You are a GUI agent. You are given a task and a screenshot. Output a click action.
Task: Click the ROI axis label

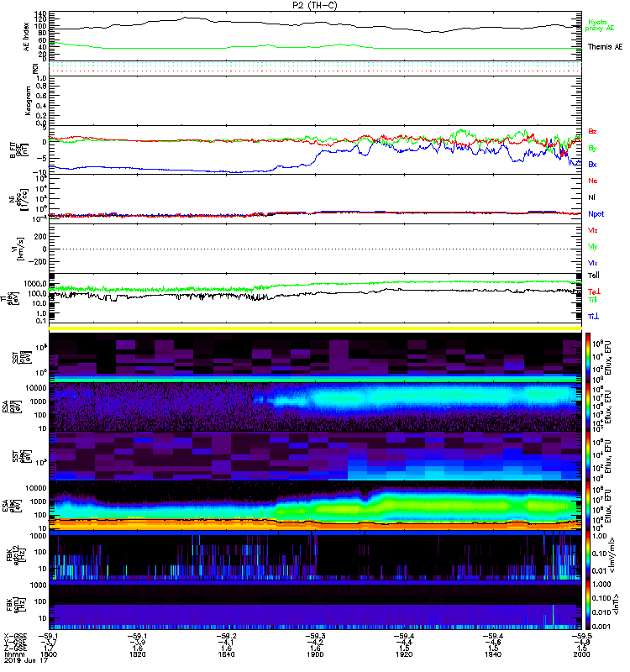[36, 69]
